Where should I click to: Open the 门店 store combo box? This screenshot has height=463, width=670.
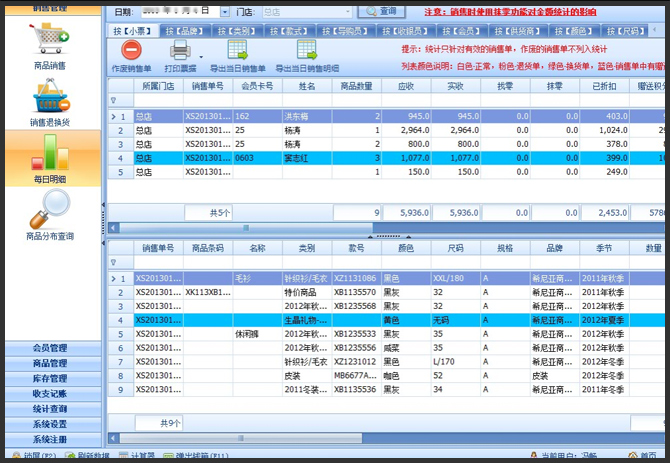307,12
